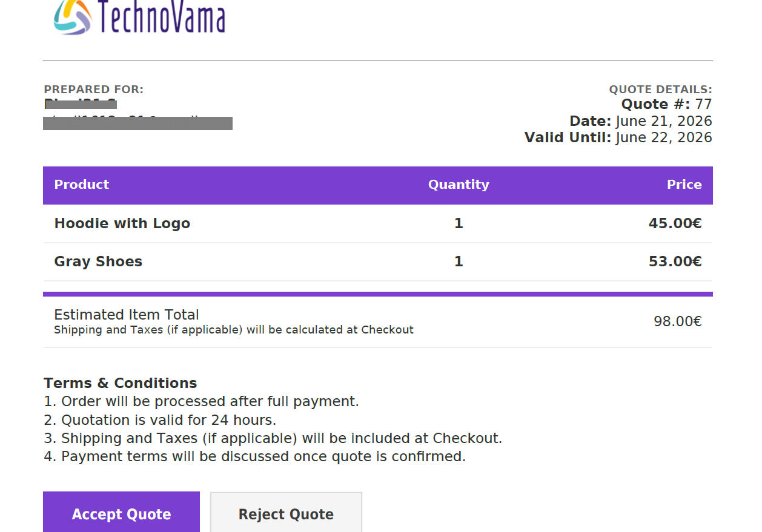The image size is (762, 532).
Task: Click the Quote # 77 text
Action: click(x=667, y=104)
